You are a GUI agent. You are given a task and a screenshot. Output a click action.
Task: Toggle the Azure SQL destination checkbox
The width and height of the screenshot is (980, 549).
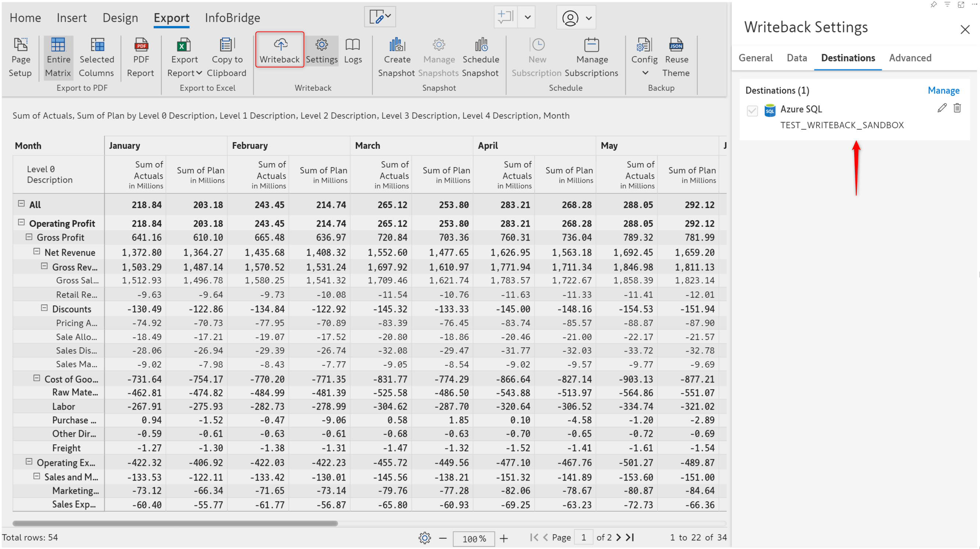point(752,108)
